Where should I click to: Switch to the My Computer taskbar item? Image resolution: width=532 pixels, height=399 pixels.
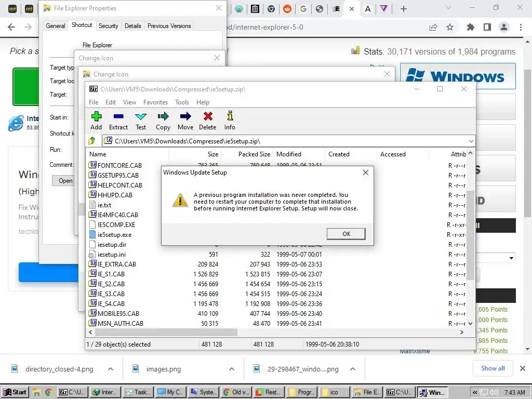pyautogui.click(x=170, y=392)
